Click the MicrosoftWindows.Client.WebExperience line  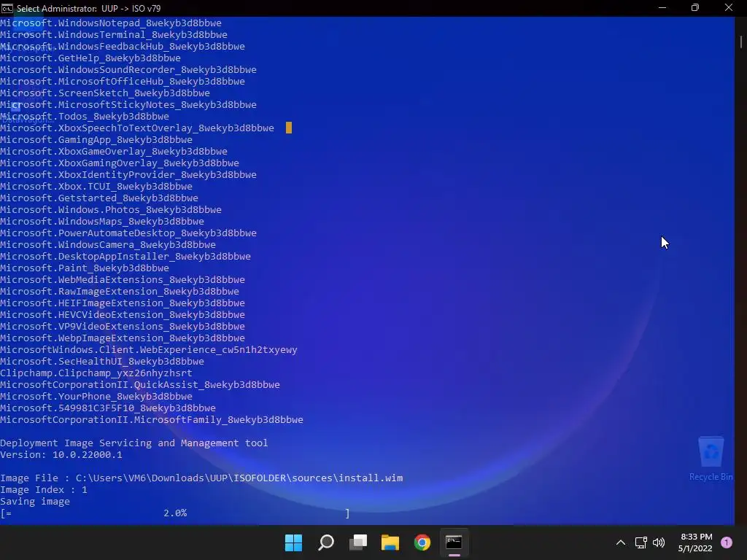pos(149,349)
